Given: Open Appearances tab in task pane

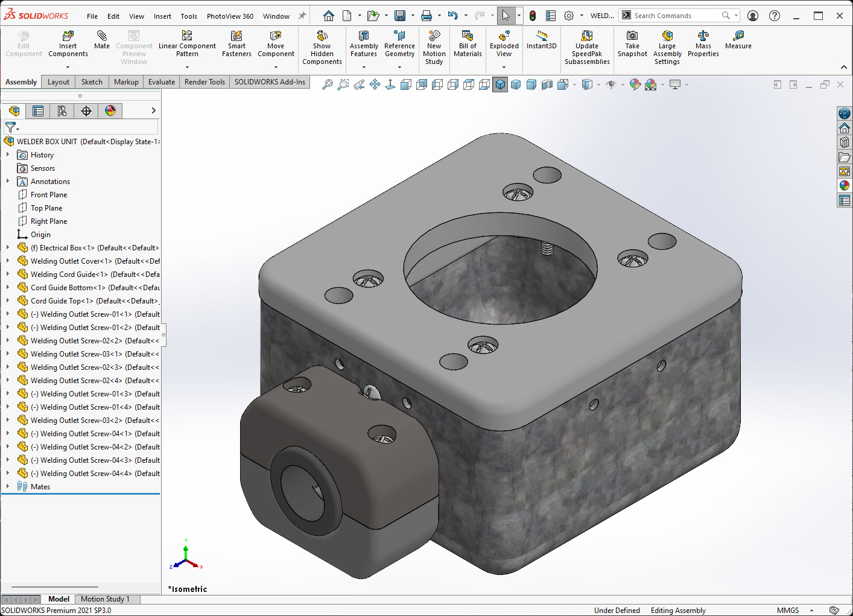Looking at the screenshot, I should 845,186.
